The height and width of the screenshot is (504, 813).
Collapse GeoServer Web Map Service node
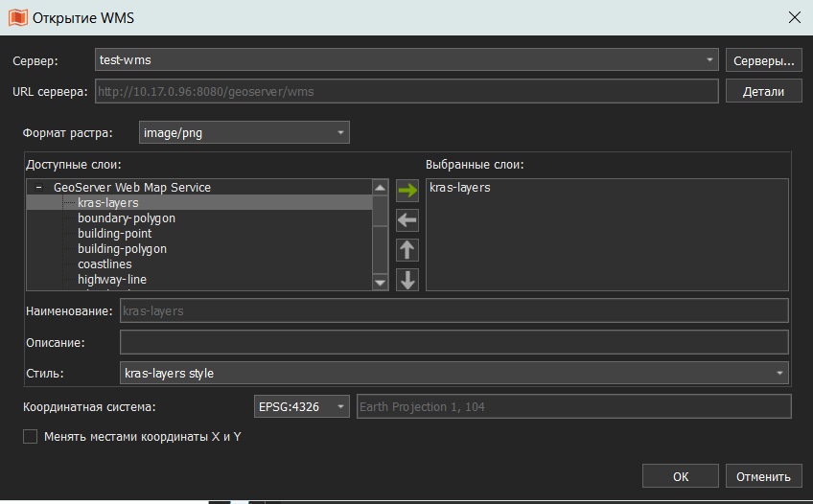click(38, 188)
